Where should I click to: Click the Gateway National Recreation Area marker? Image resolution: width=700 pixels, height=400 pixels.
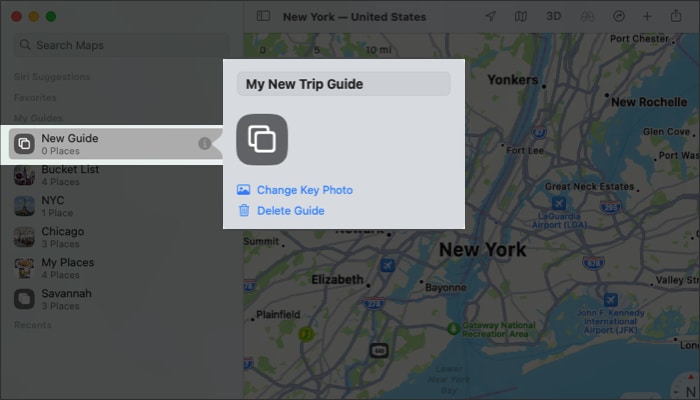(453, 329)
